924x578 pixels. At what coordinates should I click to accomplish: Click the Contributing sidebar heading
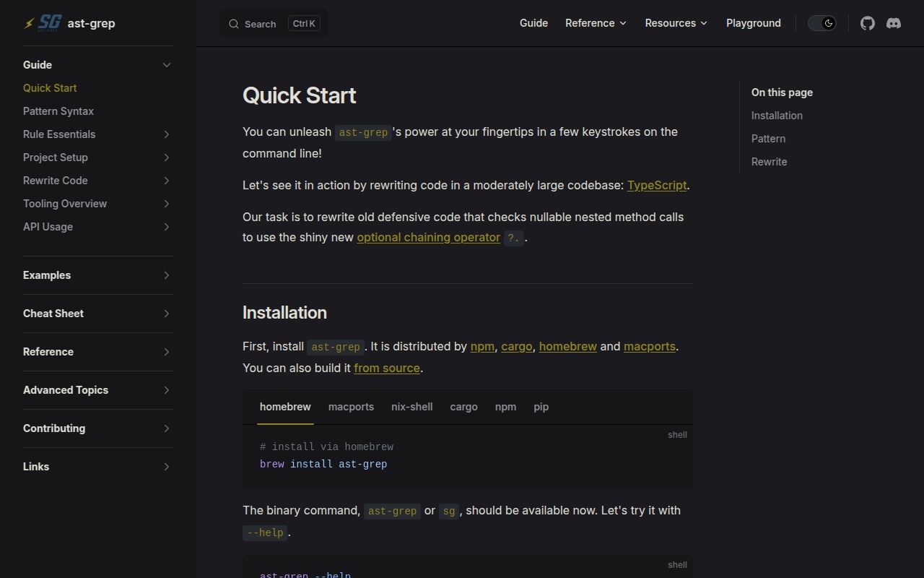54,428
